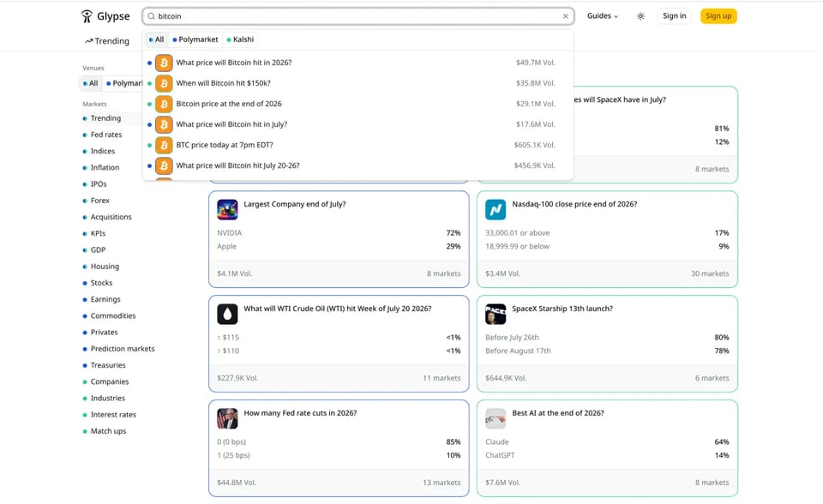823x504 pixels.
Task: Select the All venue filter in sidebar
Action: point(90,83)
